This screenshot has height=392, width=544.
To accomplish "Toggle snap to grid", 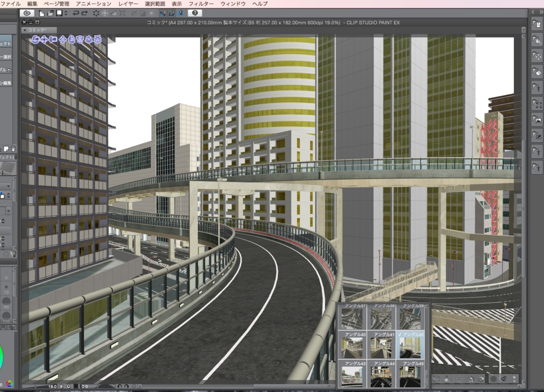I will (x=182, y=14).
